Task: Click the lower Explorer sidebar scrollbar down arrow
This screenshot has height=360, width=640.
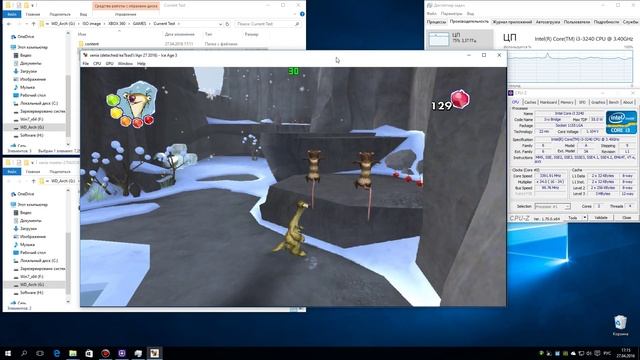Action: pyautogui.click(x=68, y=301)
